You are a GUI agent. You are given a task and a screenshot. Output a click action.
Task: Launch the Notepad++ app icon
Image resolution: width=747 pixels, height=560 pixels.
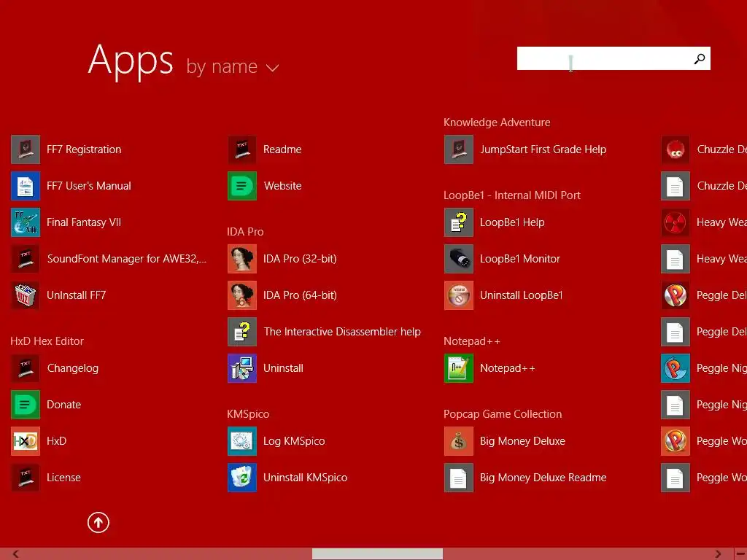click(459, 368)
